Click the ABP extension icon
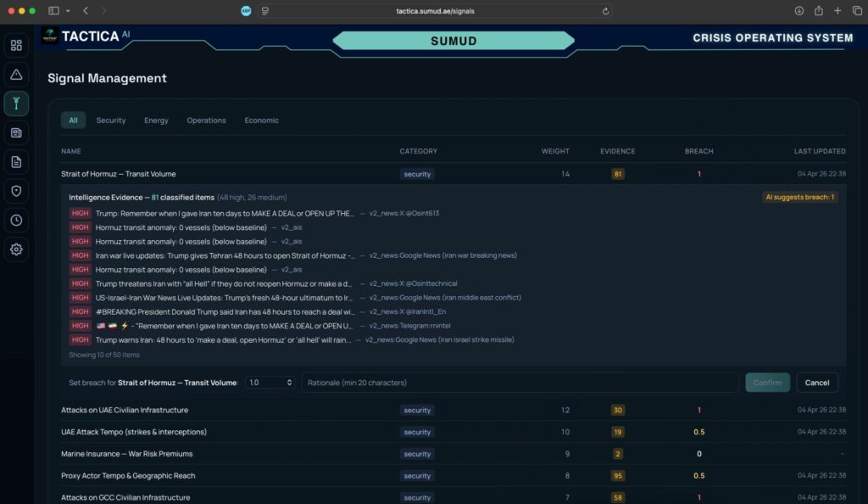The height and width of the screenshot is (504, 868). 246,11
